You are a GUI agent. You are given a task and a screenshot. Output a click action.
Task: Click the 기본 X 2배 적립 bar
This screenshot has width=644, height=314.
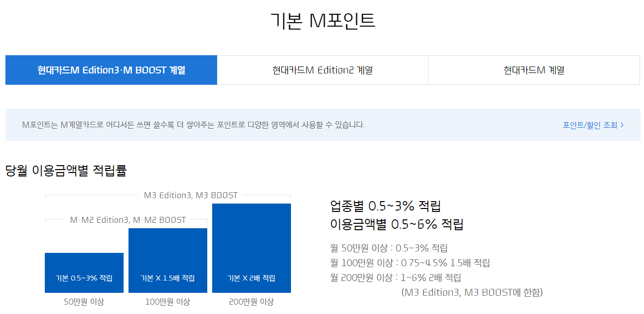[x=252, y=248]
